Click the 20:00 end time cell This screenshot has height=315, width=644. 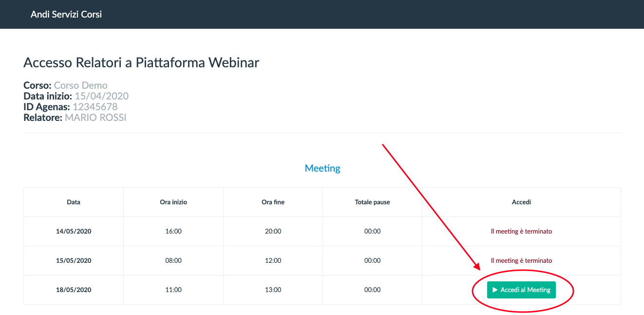pyautogui.click(x=273, y=231)
